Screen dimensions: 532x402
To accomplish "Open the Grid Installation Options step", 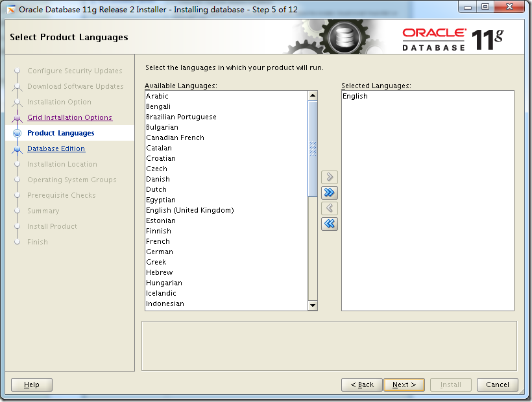I will click(69, 117).
